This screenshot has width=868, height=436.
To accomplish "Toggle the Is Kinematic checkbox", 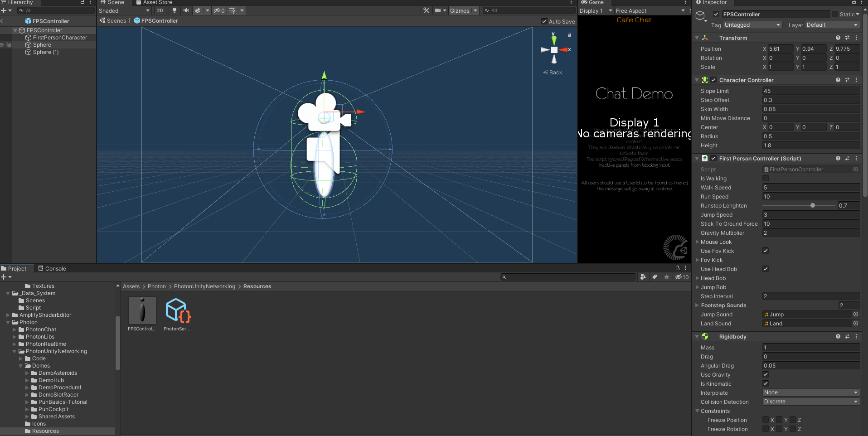I will (x=766, y=383).
